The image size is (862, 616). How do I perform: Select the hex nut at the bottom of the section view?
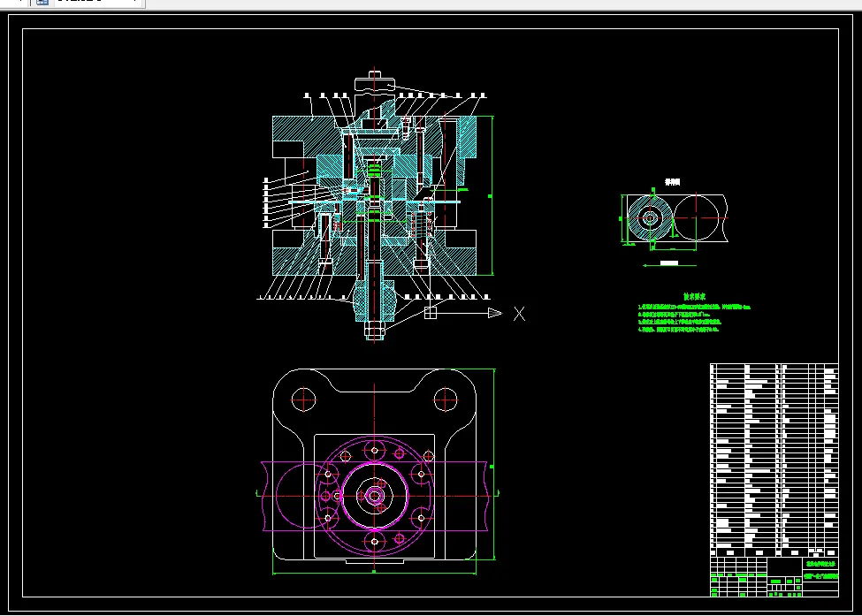click(x=374, y=331)
